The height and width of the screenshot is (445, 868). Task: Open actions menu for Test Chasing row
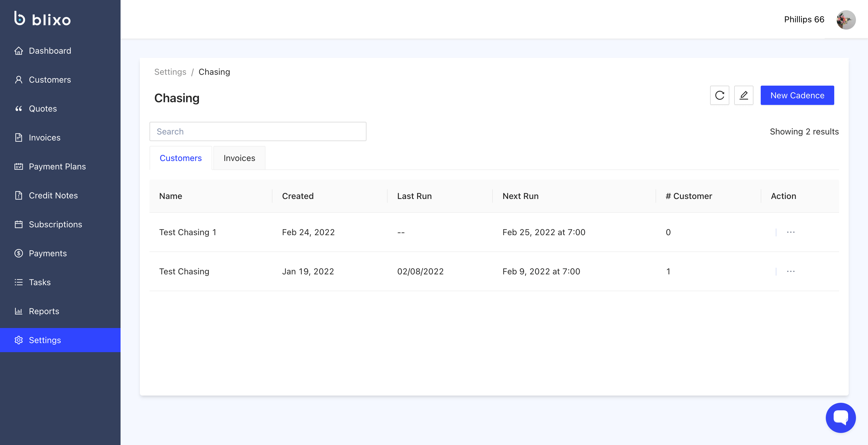(x=791, y=271)
